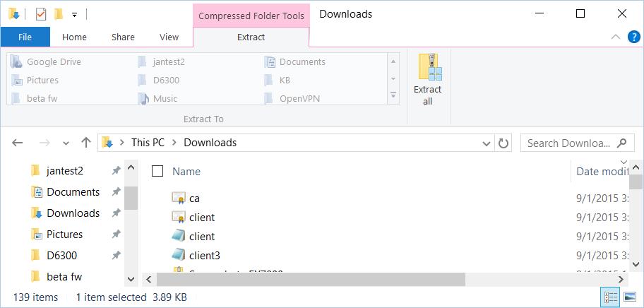Screen dimensions: 644x308
Task: Expand the Recent locations dropdown arrow
Action: pos(66,143)
